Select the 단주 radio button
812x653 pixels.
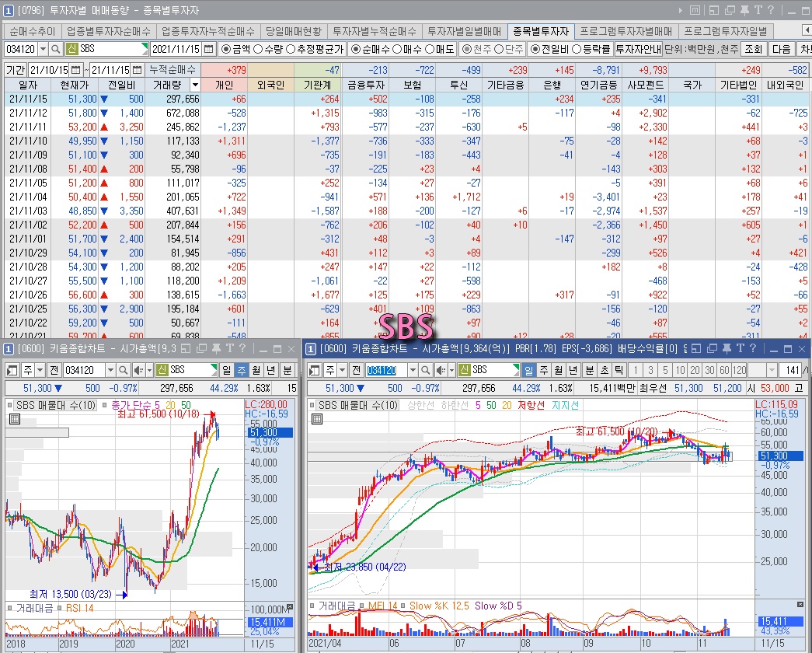[499, 49]
